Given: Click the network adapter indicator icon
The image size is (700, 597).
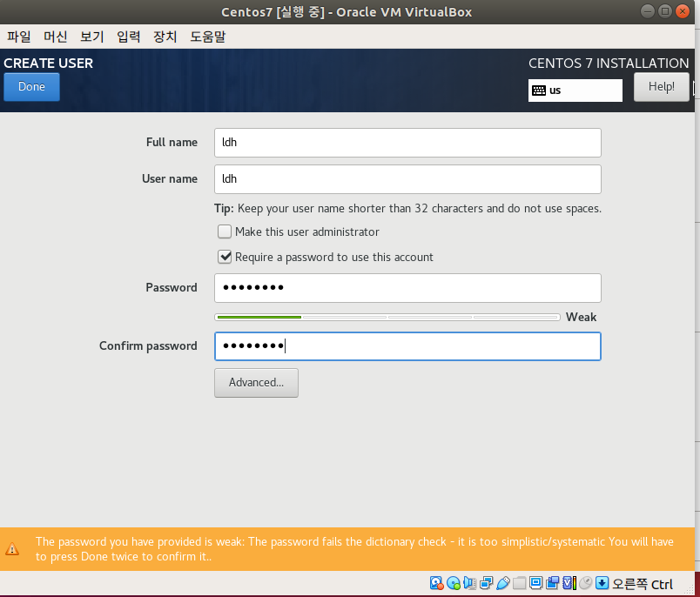Looking at the screenshot, I should (486, 583).
